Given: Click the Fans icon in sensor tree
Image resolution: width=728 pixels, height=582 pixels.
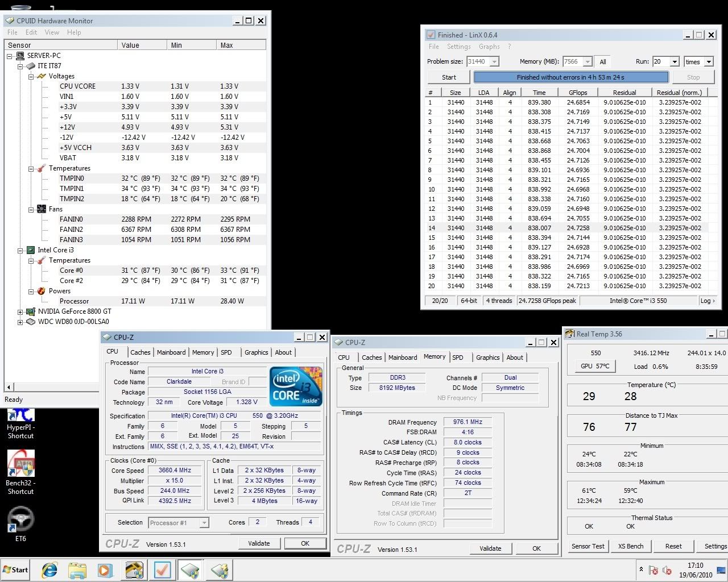Looking at the screenshot, I should pos(42,209).
